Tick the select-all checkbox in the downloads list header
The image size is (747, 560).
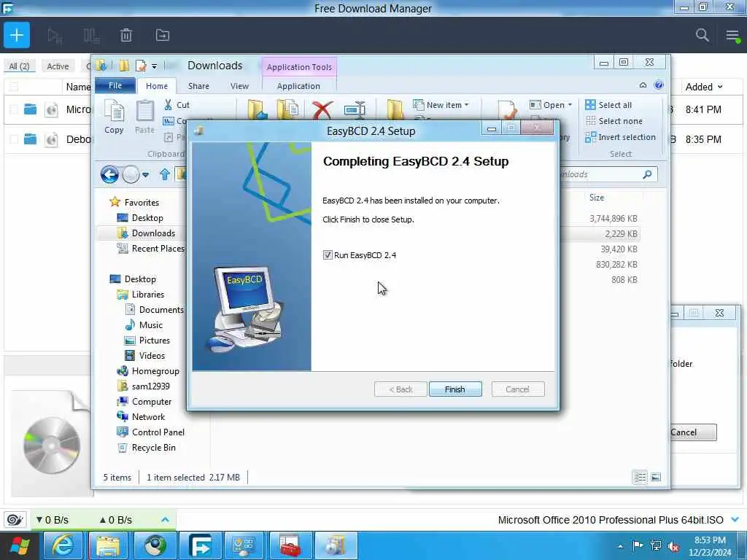[x=14, y=87]
